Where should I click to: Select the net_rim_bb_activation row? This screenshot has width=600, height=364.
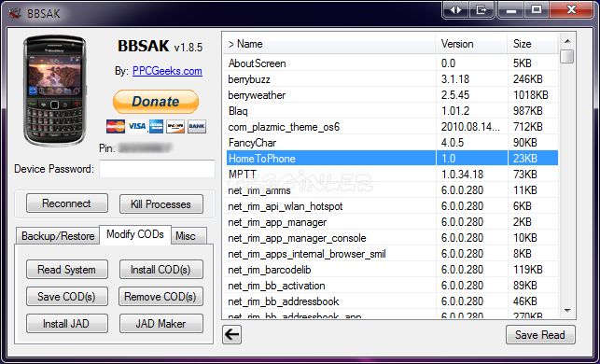[391, 286]
